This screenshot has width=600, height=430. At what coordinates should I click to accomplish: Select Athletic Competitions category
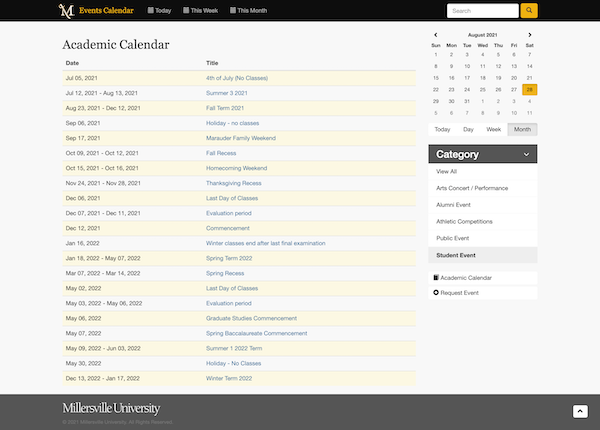tap(483, 222)
